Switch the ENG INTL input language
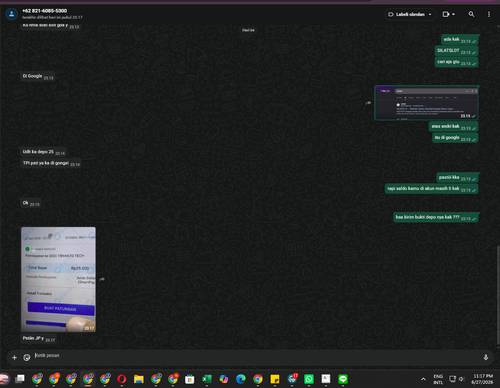Screen dimensions: 500x388 pyautogui.click(x=438, y=379)
